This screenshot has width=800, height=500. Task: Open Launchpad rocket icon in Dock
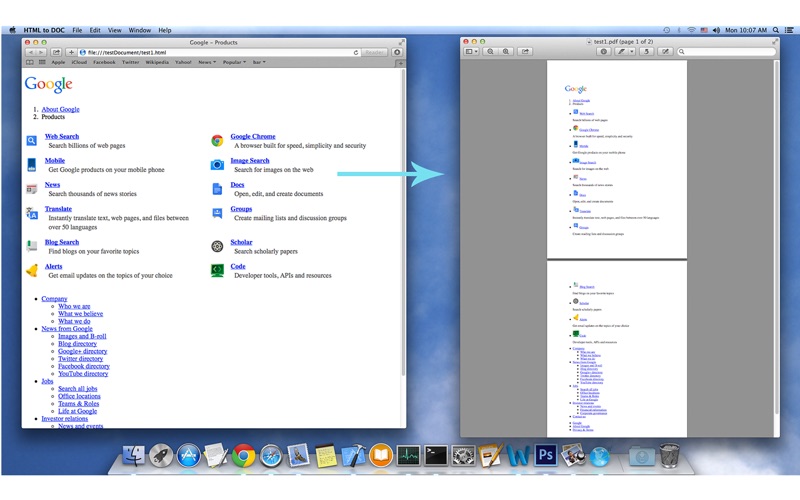(x=161, y=455)
